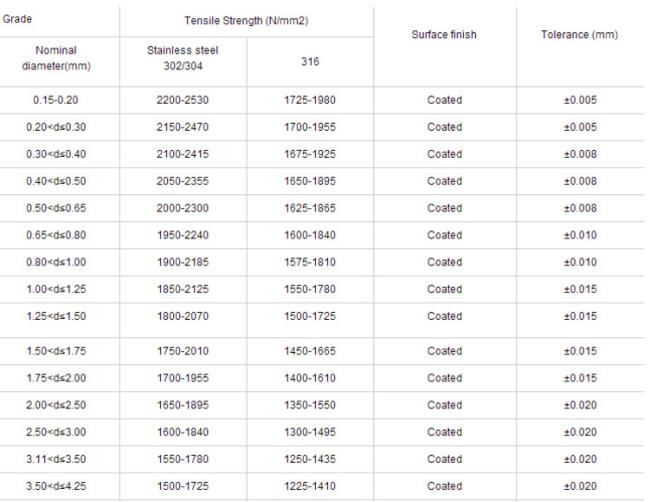Select the Surface finish column header
This screenshot has height=502, width=650.
(444, 34)
